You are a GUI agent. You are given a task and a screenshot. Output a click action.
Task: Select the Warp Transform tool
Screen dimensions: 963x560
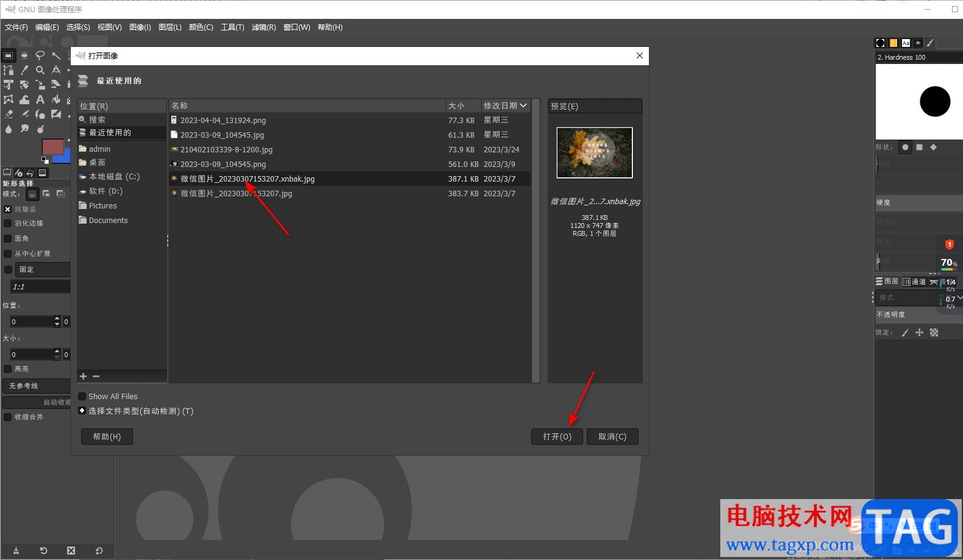pos(24,99)
